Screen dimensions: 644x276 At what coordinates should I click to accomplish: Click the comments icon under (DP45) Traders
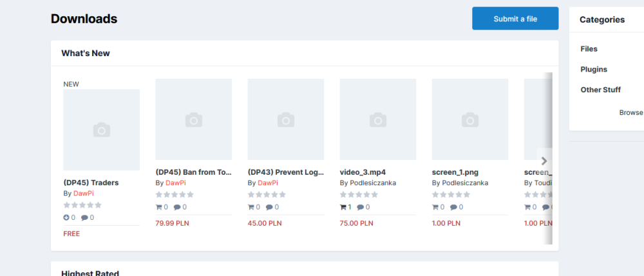(84, 217)
